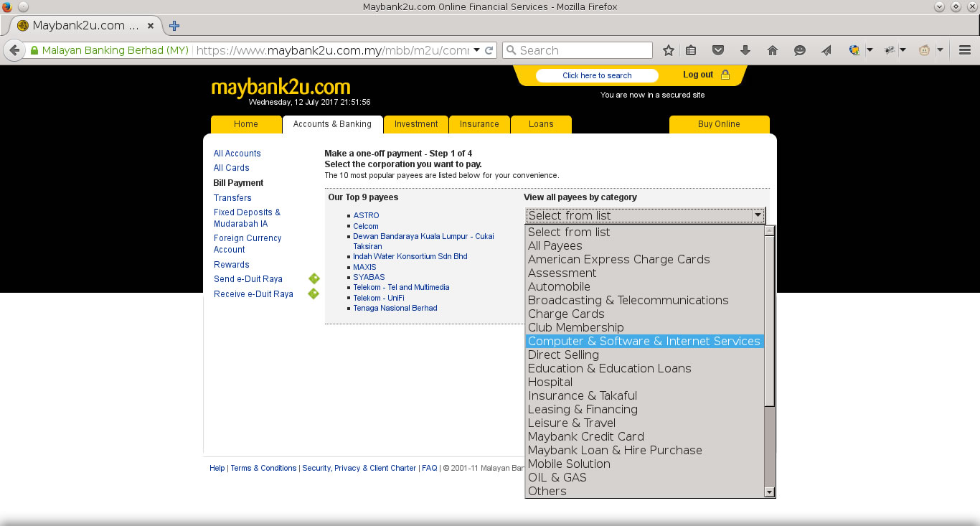Click the paper plane share icon
The width and height of the screenshot is (980, 526).
(x=826, y=50)
